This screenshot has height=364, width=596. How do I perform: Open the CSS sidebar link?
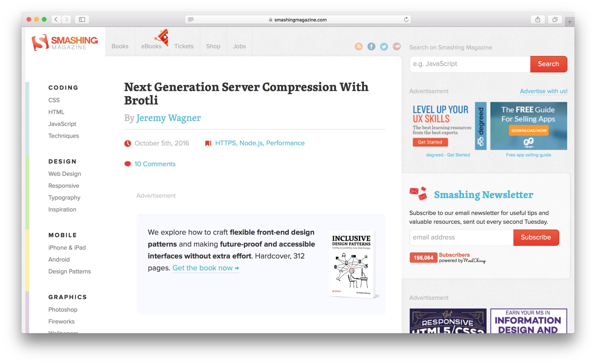pyautogui.click(x=54, y=100)
